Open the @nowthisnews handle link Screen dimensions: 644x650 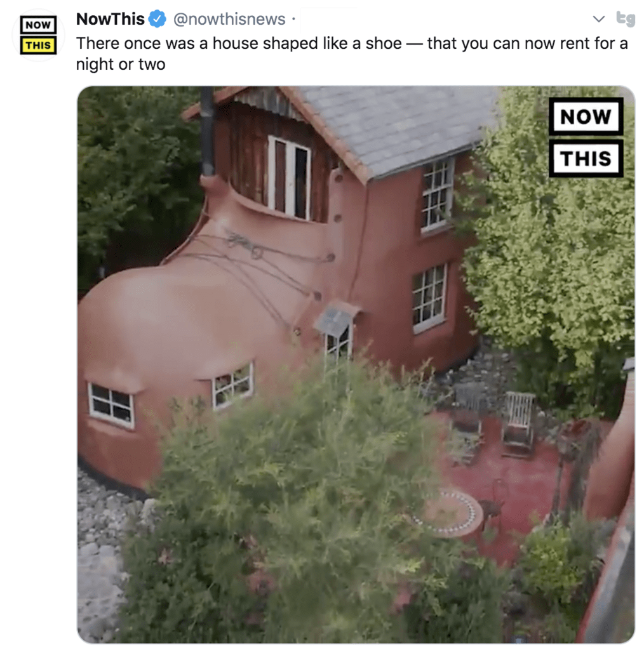pyautogui.click(x=229, y=19)
